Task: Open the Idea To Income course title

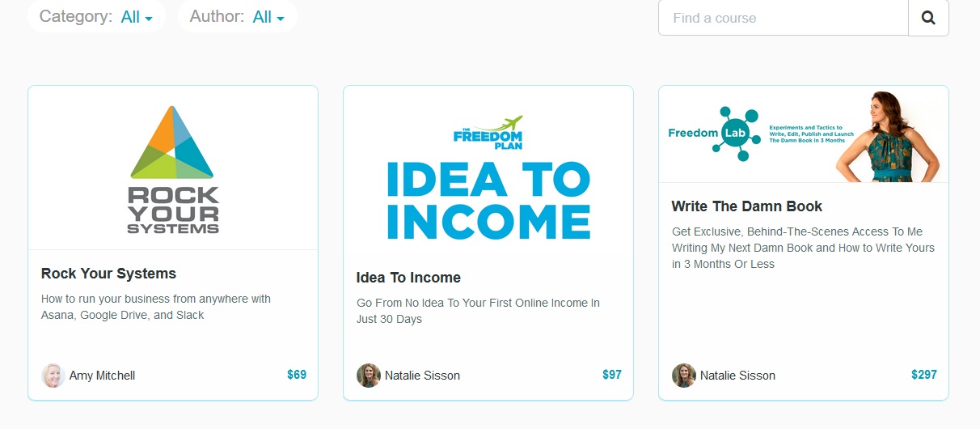Action: 408,278
